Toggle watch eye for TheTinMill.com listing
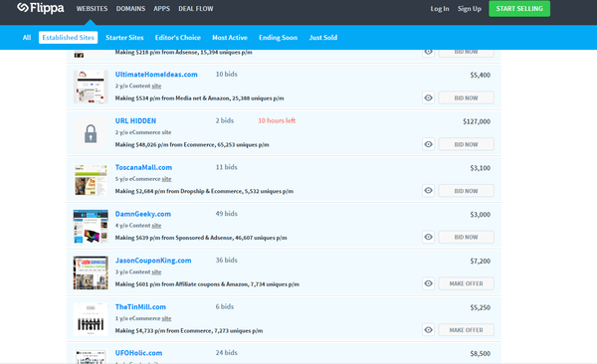597x364 pixels. (x=428, y=330)
